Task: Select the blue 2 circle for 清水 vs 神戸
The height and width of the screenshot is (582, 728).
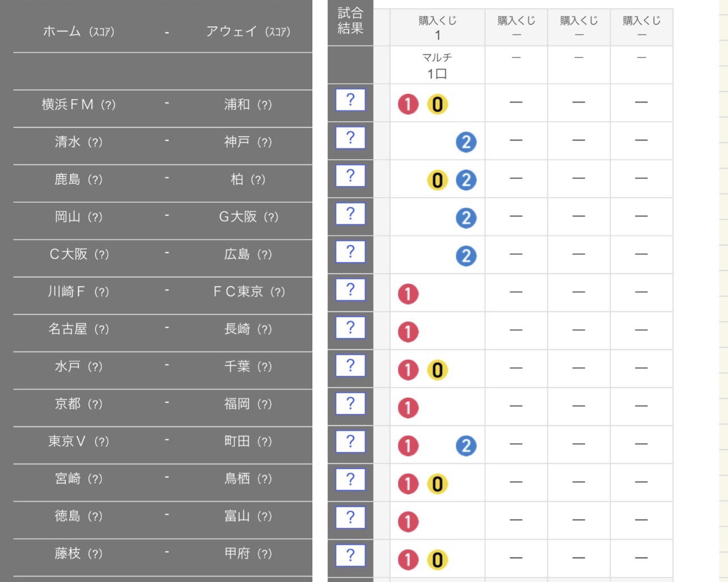Action: point(466,142)
